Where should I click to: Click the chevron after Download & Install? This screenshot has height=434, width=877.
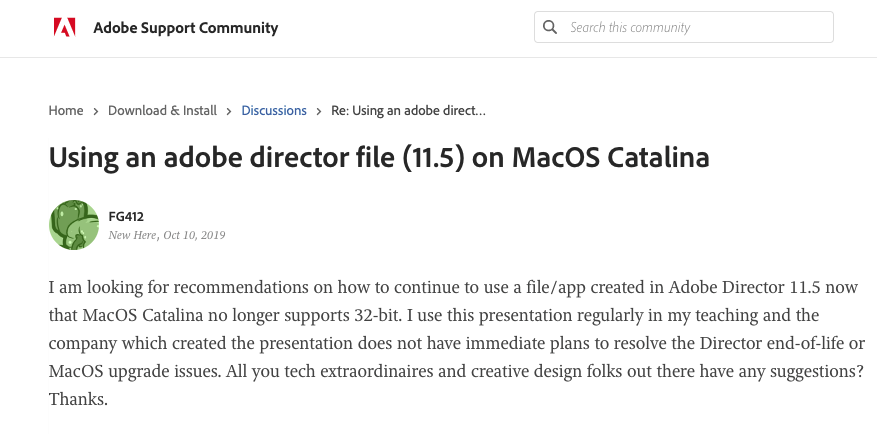pos(229,111)
